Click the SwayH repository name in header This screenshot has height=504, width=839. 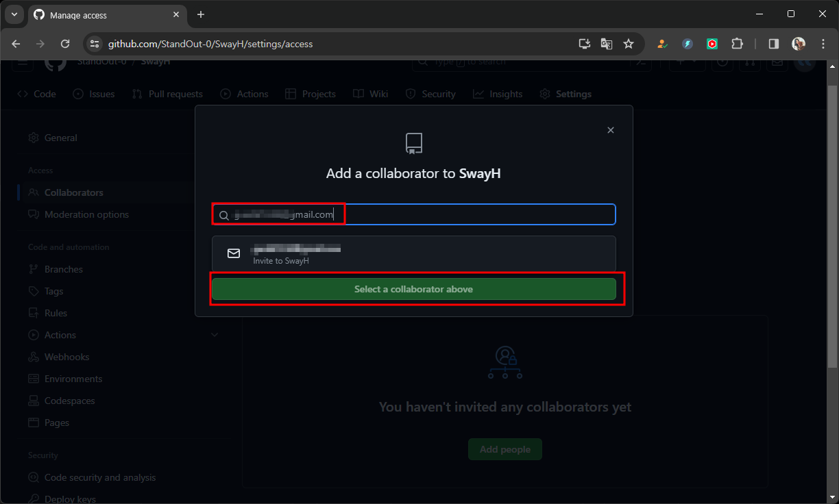coord(156,62)
